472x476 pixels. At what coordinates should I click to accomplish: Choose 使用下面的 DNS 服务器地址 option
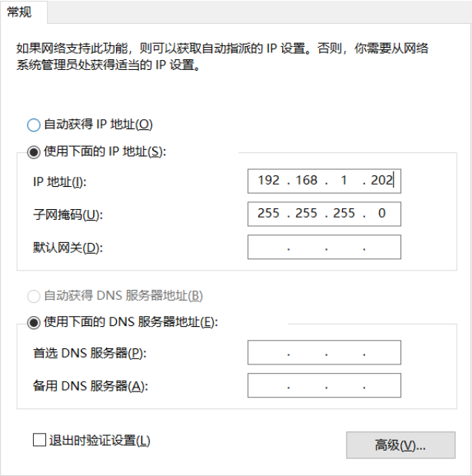[x=33, y=323]
